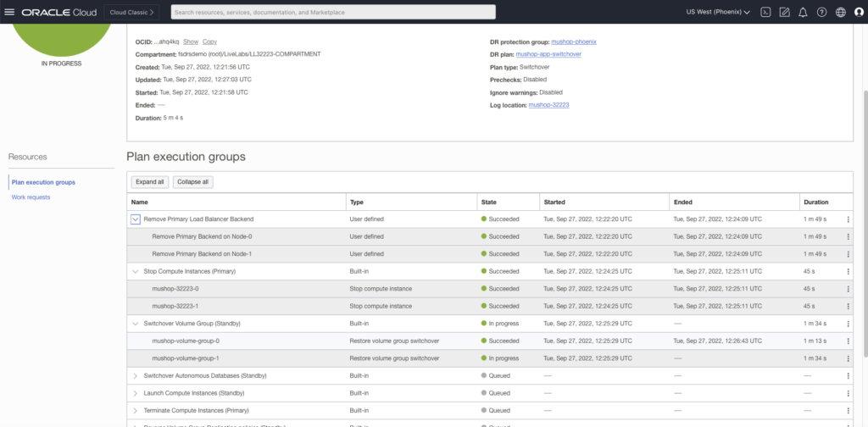Image resolution: width=868 pixels, height=427 pixels.
Task: Open the language globe icon
Action: [840, 12]
